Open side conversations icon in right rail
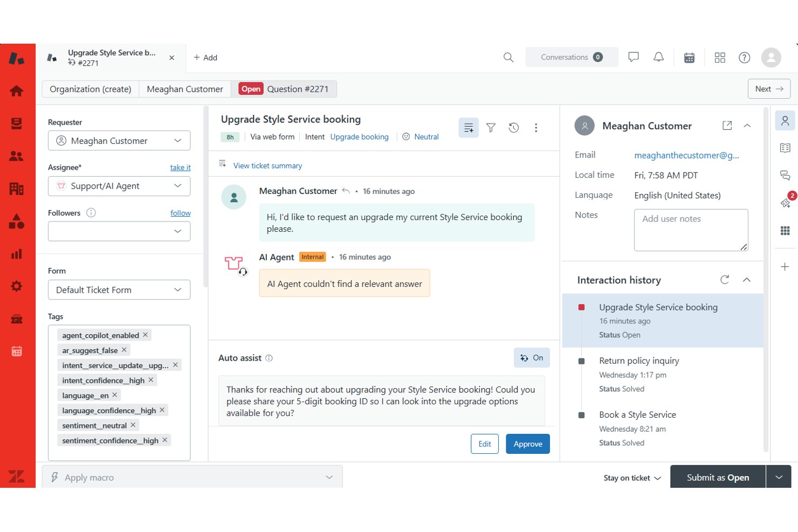 [785, 175]
